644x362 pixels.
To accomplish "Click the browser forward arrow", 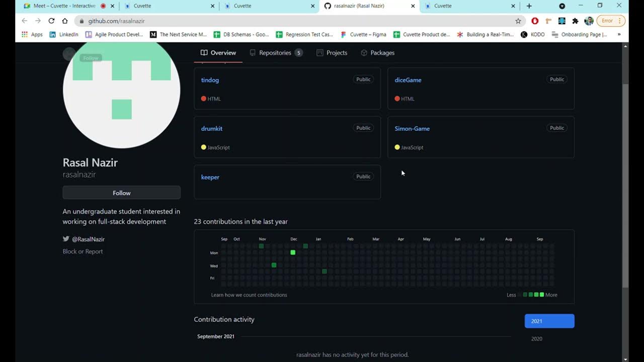I will [38, 21].
